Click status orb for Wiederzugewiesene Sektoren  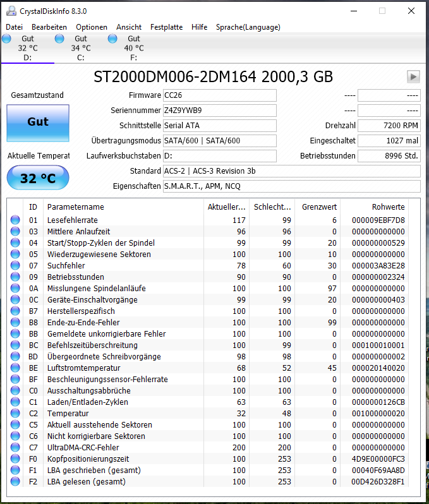pos(15,254)
